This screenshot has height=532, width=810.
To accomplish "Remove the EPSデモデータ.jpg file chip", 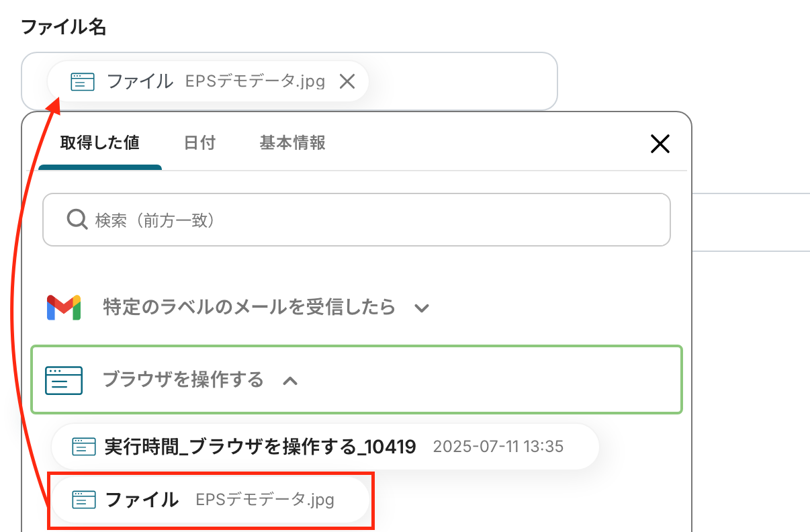I will pyautogui.click(x=347, y=82).
